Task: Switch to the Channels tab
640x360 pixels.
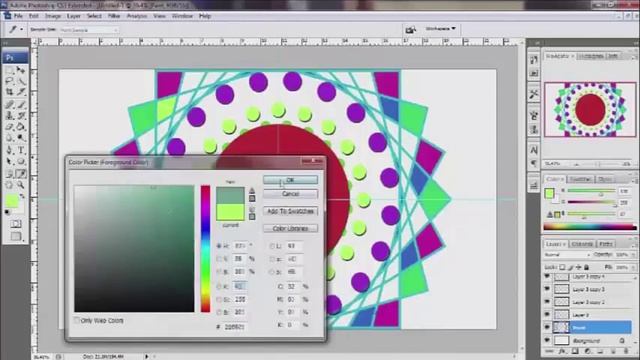Action: (582, 244)
